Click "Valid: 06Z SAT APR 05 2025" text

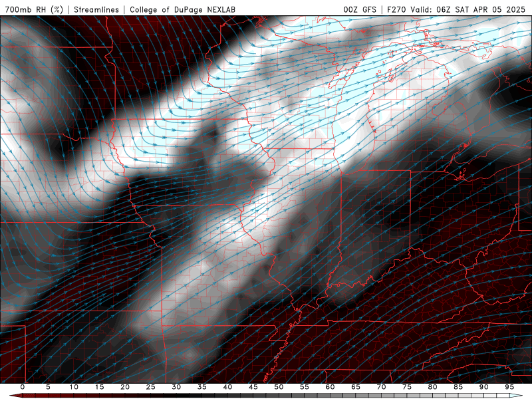(467, 9)
